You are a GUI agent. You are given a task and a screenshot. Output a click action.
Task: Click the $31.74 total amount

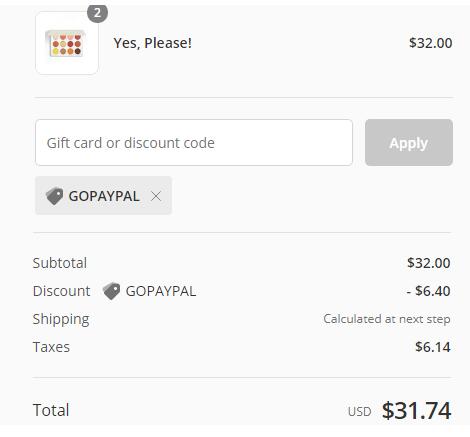[x=416, y=410]
